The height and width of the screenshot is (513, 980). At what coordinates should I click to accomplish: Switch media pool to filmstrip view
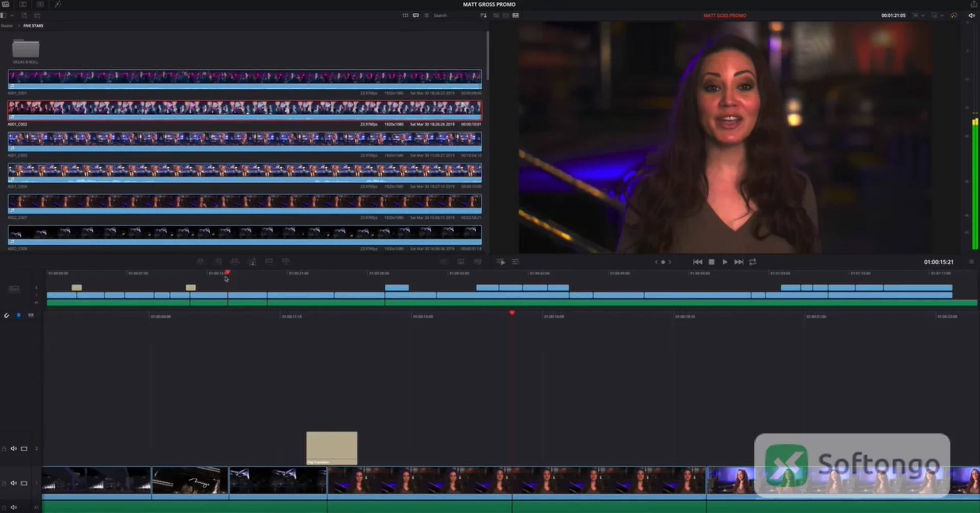tap(415, 15)
